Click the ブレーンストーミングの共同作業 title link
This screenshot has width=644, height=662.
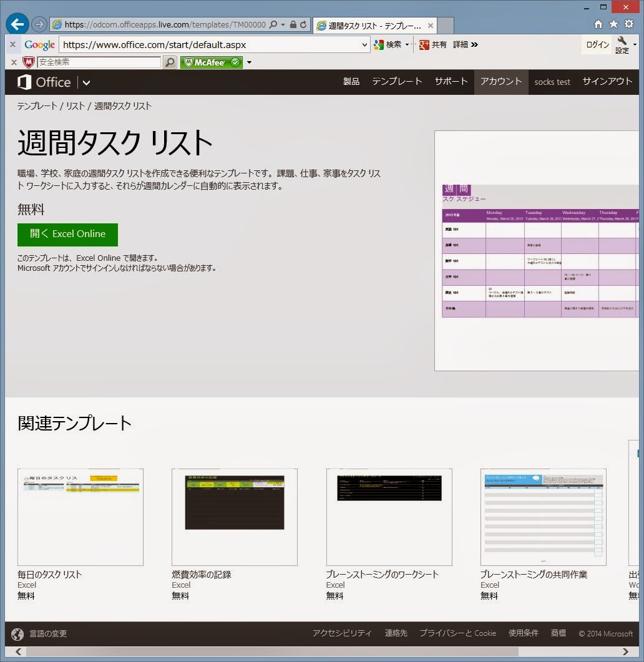point(534,575)
